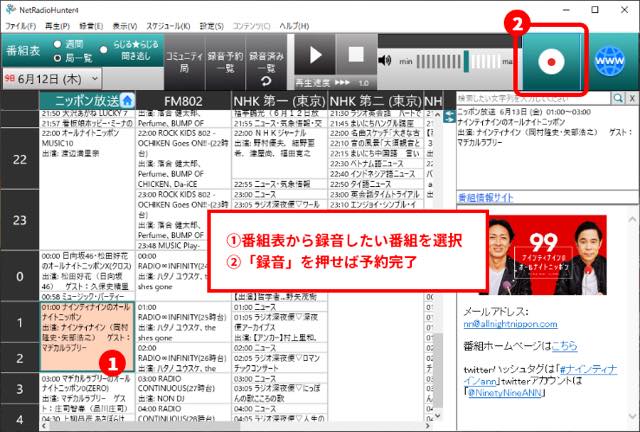The width and height of the screenshot is (640, 432).
Task: Select the FM802 station column header
Action: (183, 101)
